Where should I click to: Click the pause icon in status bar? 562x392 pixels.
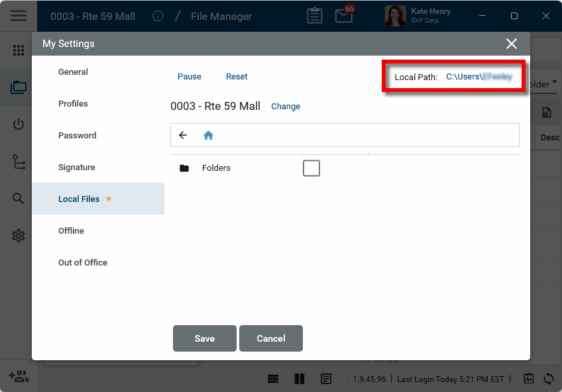[x=300, y=379]
